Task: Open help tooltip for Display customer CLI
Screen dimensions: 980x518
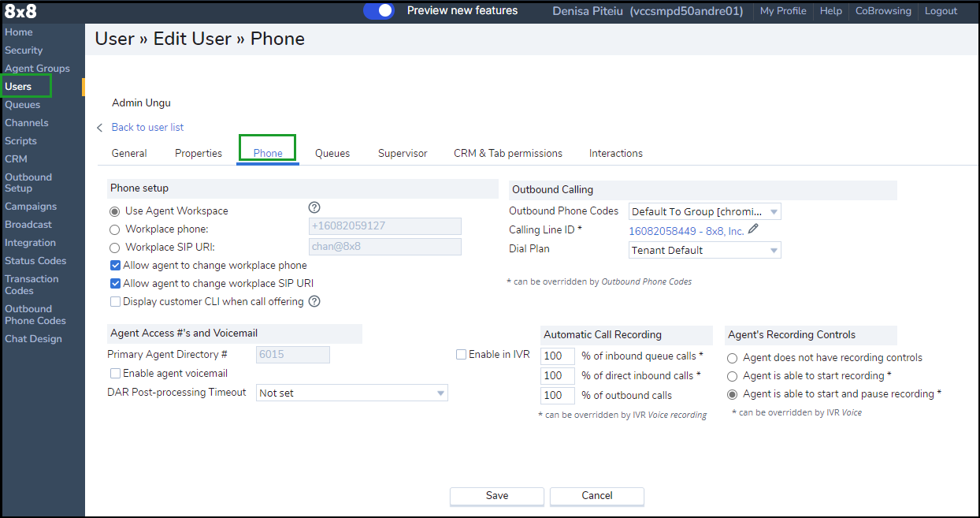Action: 314,301
